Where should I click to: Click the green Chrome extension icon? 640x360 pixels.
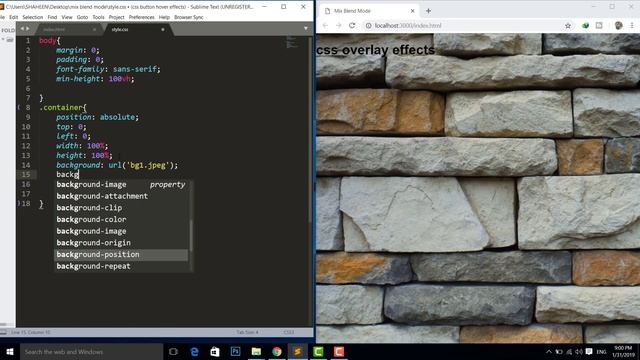[x=585, y=25]
